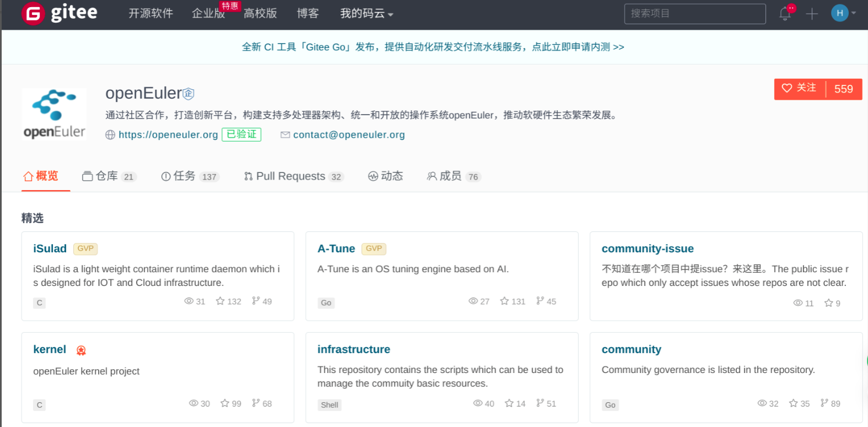This screenshot has height=427, width=868.
Task: Click the watch eye icon on community card
Action: pos(762,403)
